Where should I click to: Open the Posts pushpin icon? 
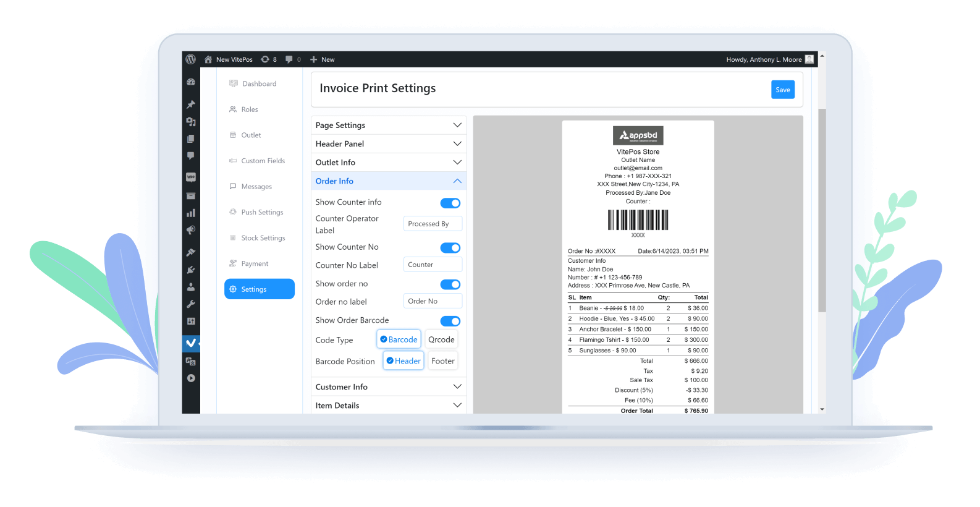point(191,104)
